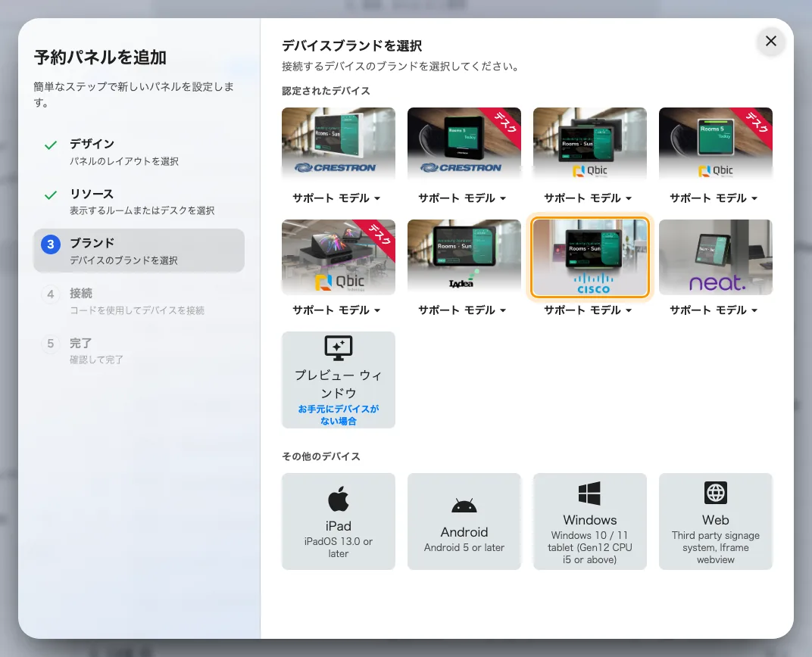Expand supported models under Crestron desk device
The width and height of the screenshot is (812, 657).
[463, 198]
